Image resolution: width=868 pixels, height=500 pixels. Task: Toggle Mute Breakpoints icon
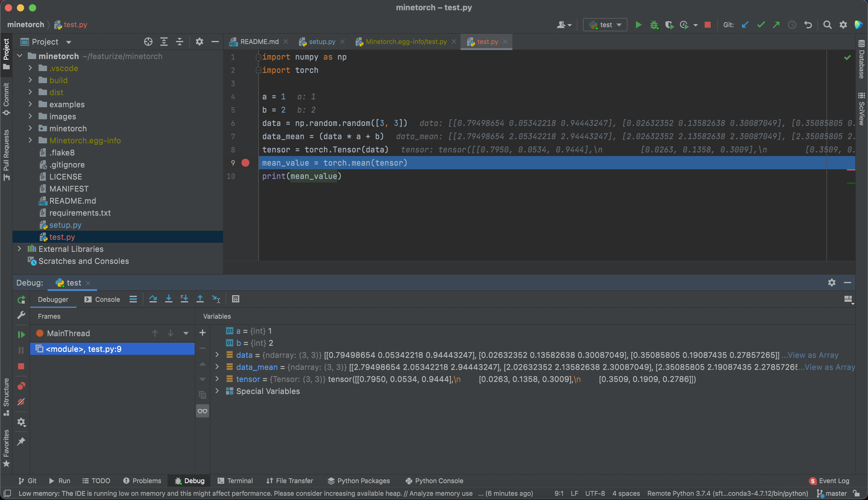[21, 402]
